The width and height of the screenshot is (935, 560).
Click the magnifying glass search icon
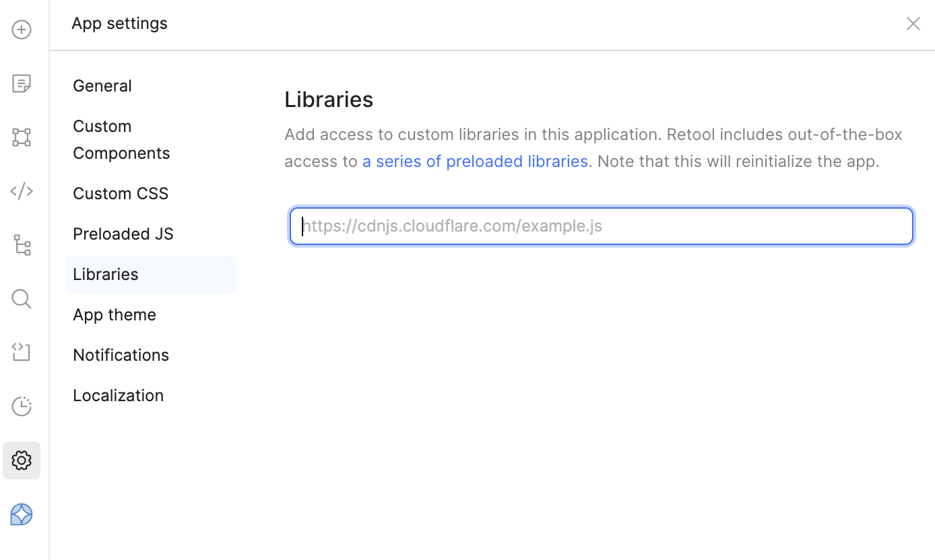22,299
